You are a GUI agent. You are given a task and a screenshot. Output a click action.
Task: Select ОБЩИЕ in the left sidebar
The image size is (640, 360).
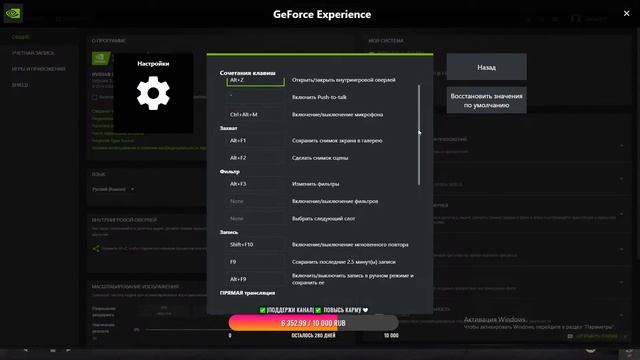tap(20, 37)
